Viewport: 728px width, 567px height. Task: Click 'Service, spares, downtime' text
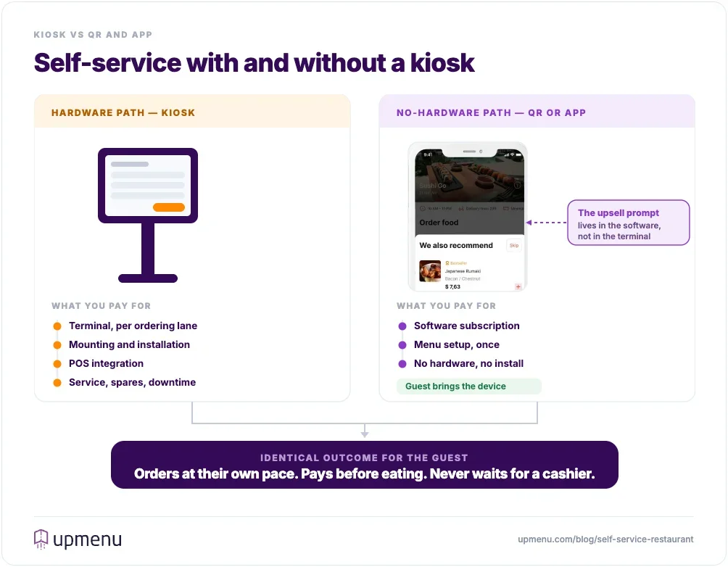[132, 382]
